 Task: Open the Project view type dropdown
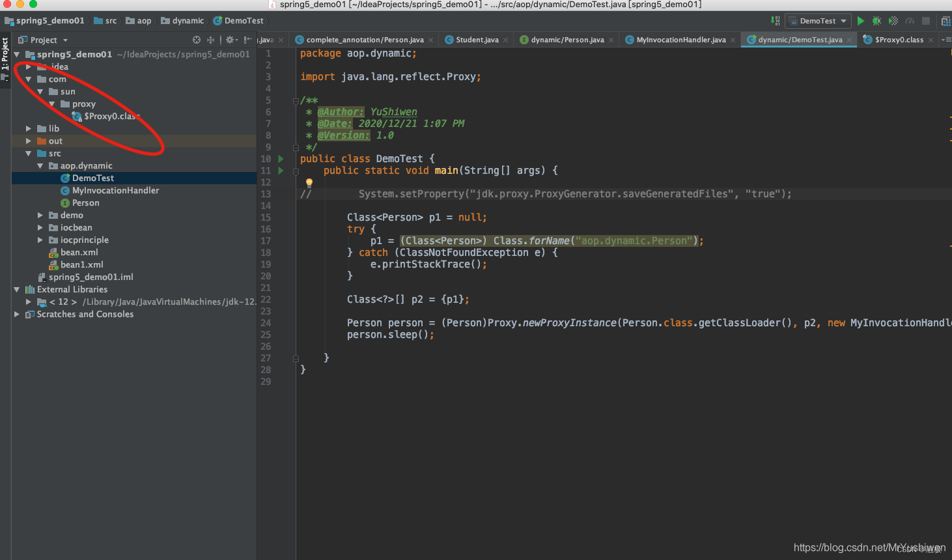click(x=43, y=40)
